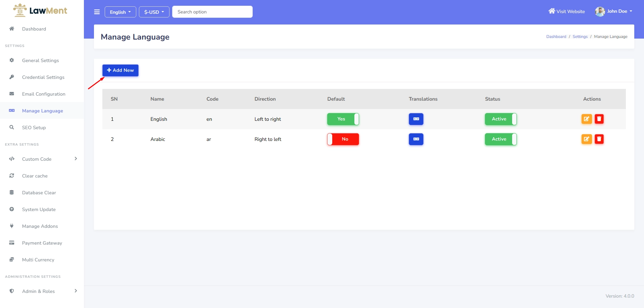Screen dimensions: 644x308
Task: Click the Add New button
Action: tap(120, 70)
